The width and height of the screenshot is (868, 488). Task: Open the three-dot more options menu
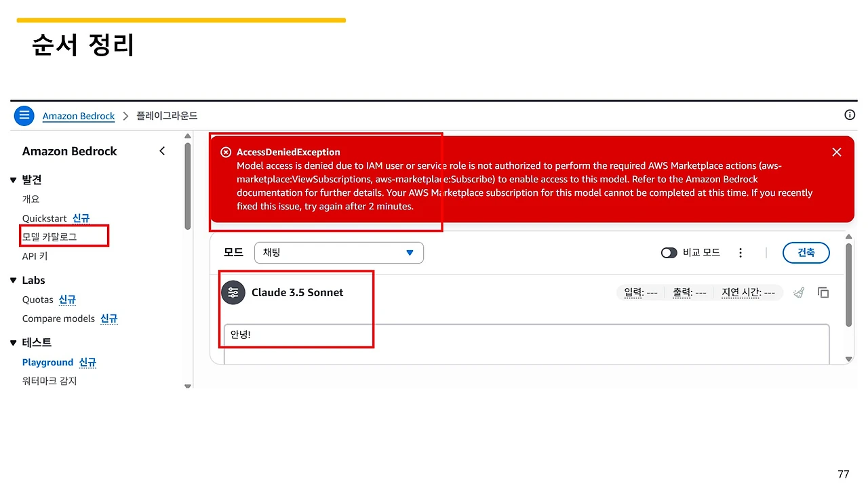click(741, 253)
